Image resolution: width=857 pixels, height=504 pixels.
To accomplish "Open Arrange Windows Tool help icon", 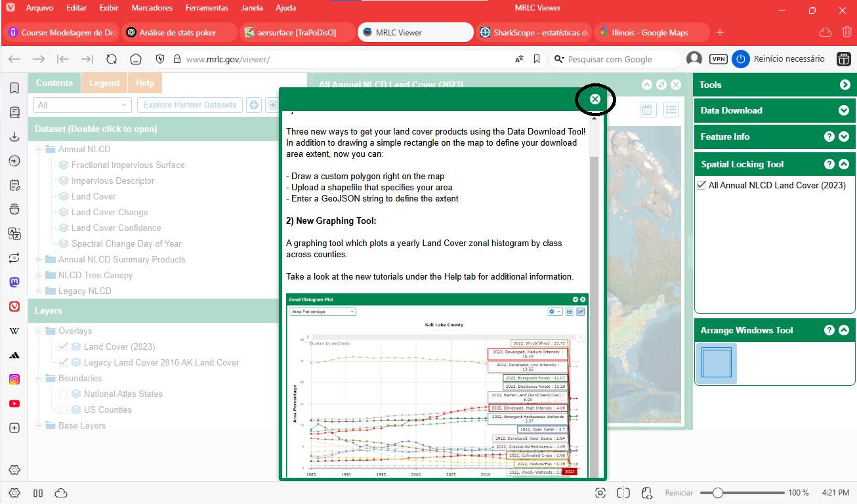I will tap(829, 330).
